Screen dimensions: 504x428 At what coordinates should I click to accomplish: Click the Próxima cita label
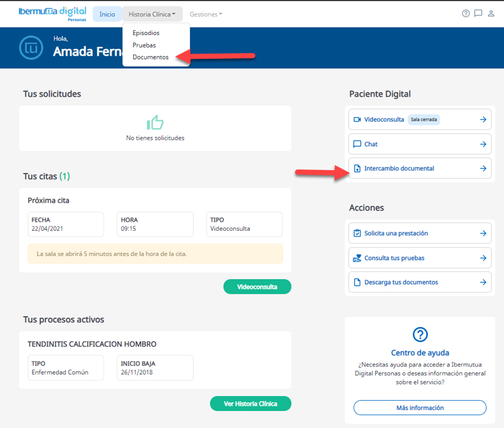tap(49, 200)
